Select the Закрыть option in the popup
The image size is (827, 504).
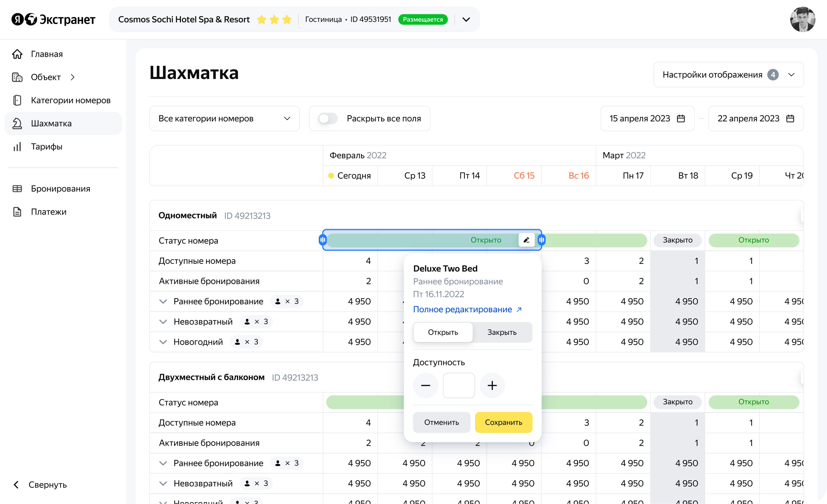point(502,332)
